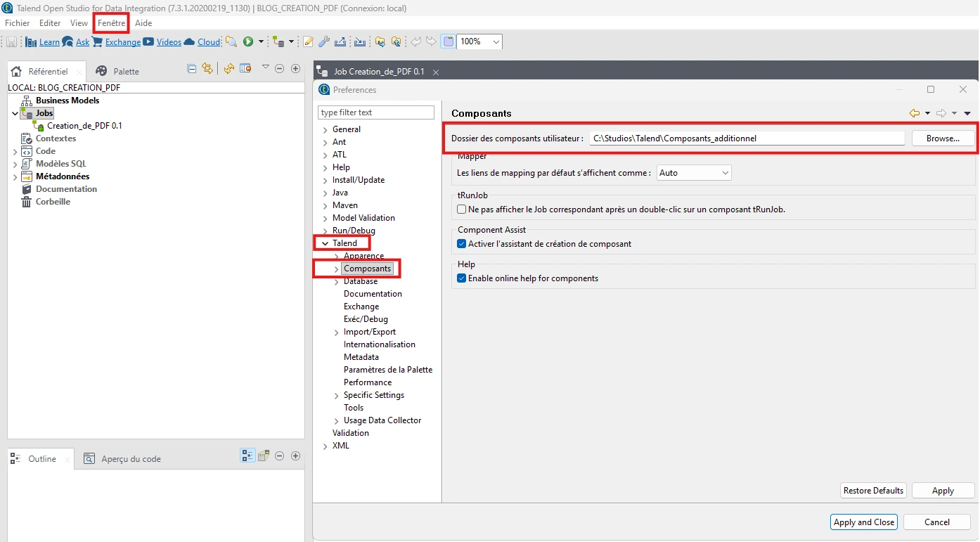
Task: Open the search icon in the toolbar
Action: pos(231,41)
